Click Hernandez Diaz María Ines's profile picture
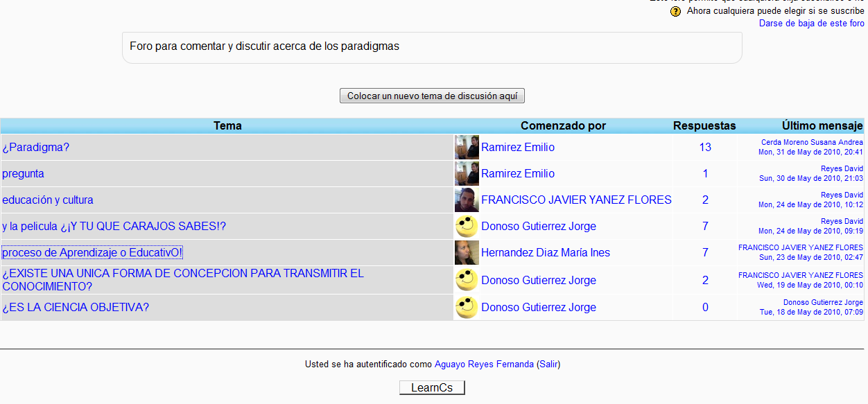This screenshot has width=868, height=404. pyautogui.click(x=467, y=253)
